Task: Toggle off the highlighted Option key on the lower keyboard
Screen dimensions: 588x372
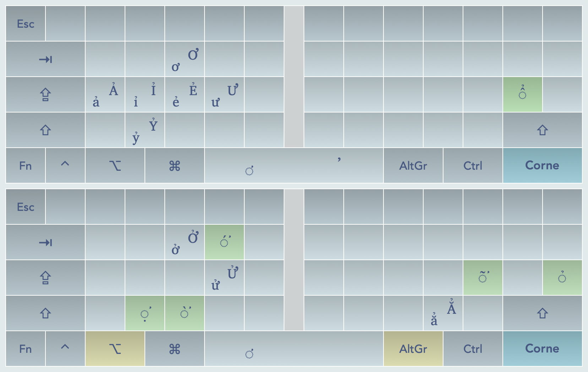Action: click(115, 349)
